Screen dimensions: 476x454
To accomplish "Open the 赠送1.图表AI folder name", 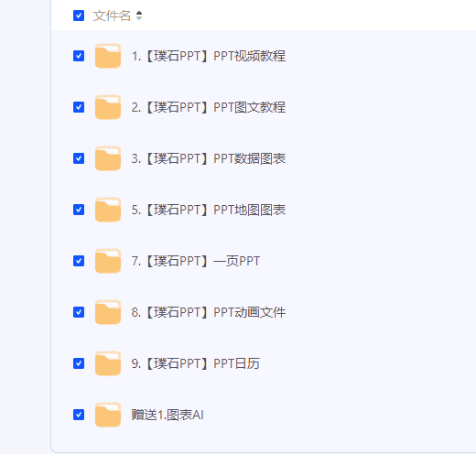I will pos(168,415).
